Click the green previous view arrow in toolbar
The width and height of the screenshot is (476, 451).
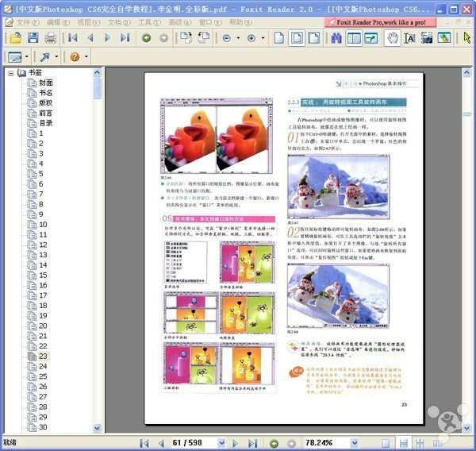pyautogui.click(x=146, y=37)
